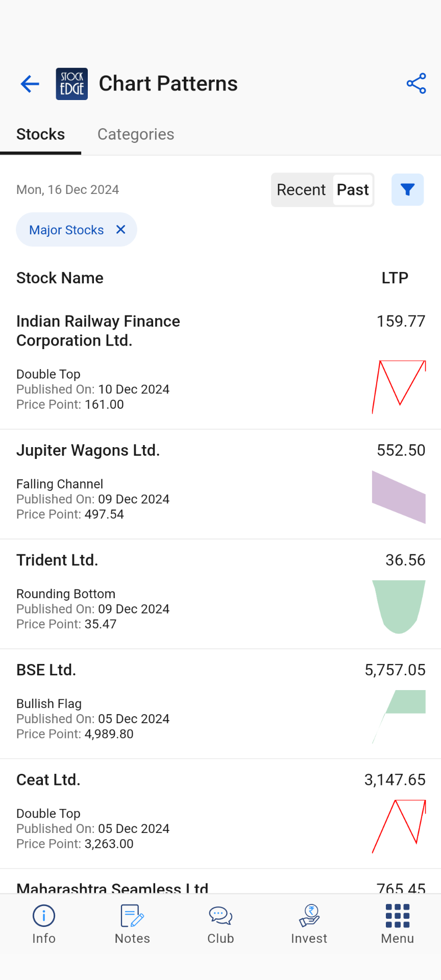Switch to the Categories tab
Screen dimensions: 441x980
136,134
